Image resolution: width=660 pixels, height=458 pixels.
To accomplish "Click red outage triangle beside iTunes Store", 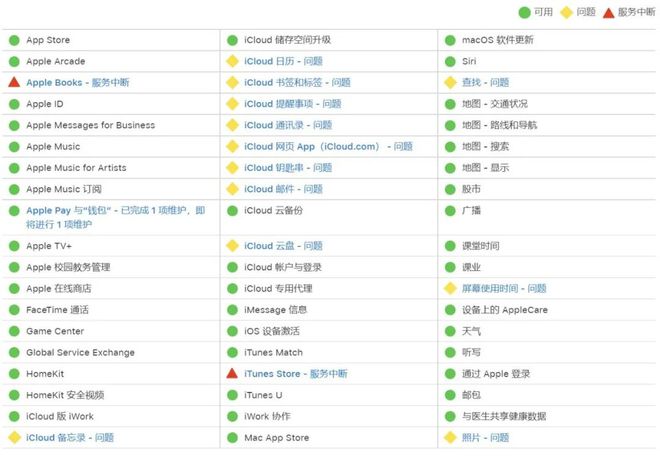I will (232, 374).
